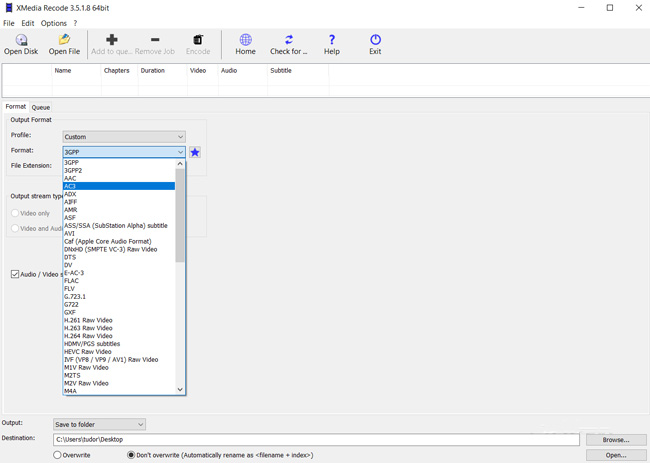
Task: Select FLAC in the format list
Action: tap(119, 281)
